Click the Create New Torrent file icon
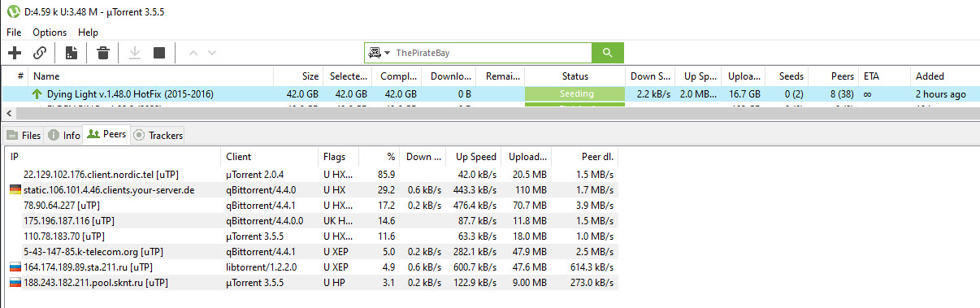 [x=72, y=53]
